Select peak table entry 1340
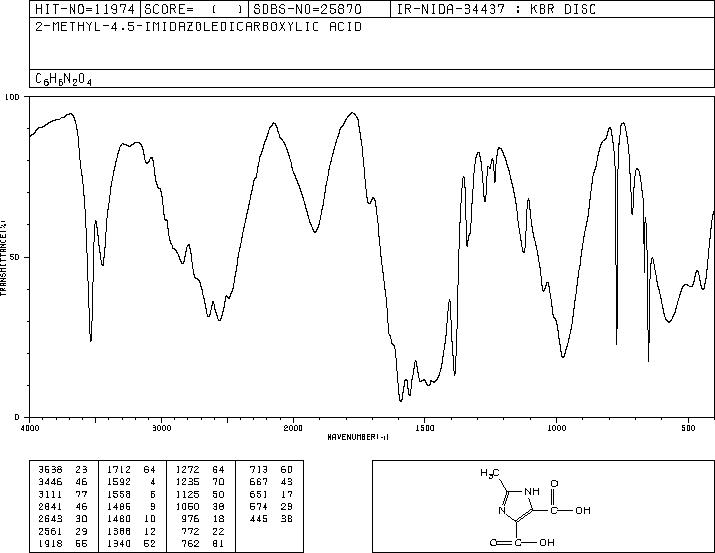The height and width of the screenshot is (553, 715). (x=119, y=544)
